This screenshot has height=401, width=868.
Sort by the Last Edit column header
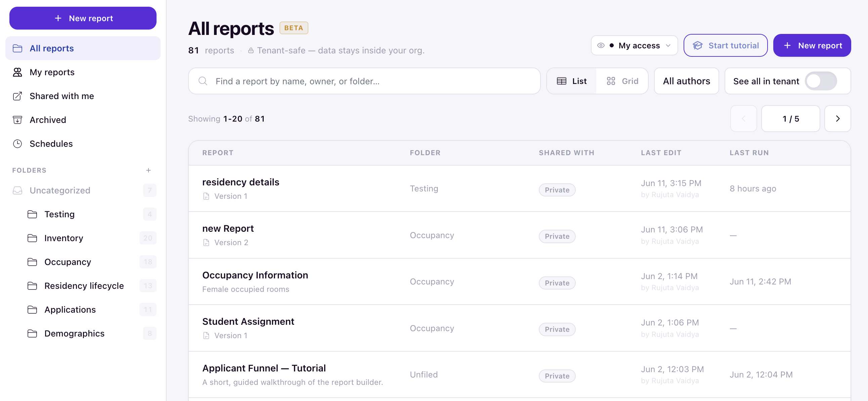coord(661,153)
